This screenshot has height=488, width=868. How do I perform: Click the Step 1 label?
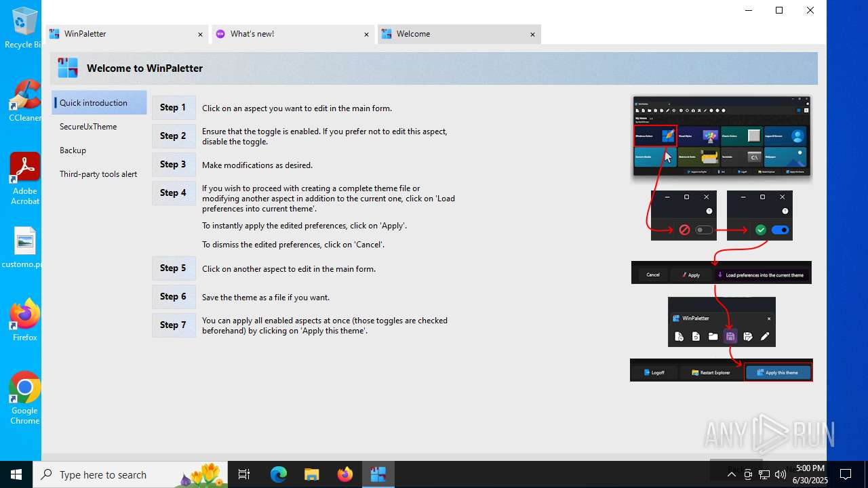pyautogui.click(x=174, y=108)
